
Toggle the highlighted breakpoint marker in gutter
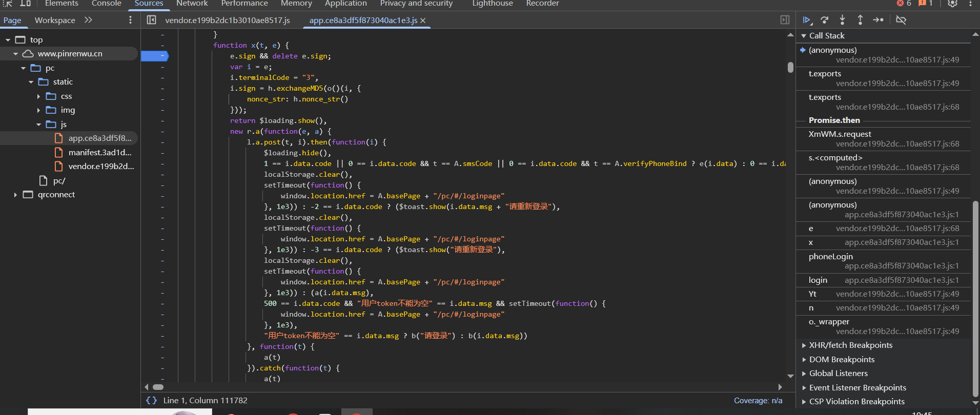tap(154, 56)
